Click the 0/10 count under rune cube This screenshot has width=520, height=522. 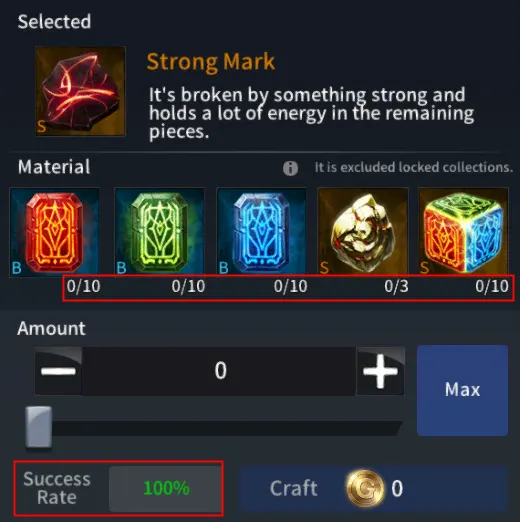(x=492, y=286)
